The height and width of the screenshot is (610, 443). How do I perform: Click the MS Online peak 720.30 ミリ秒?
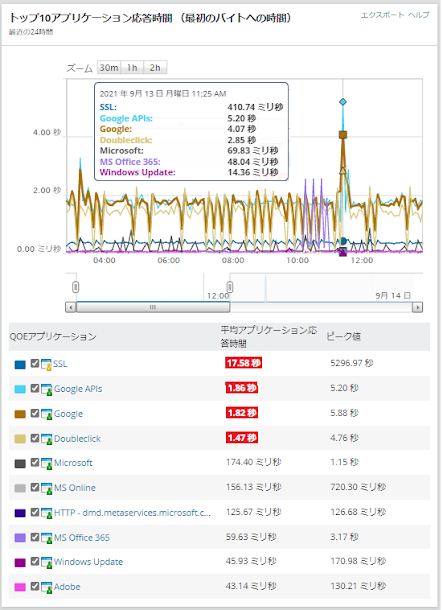358,487
